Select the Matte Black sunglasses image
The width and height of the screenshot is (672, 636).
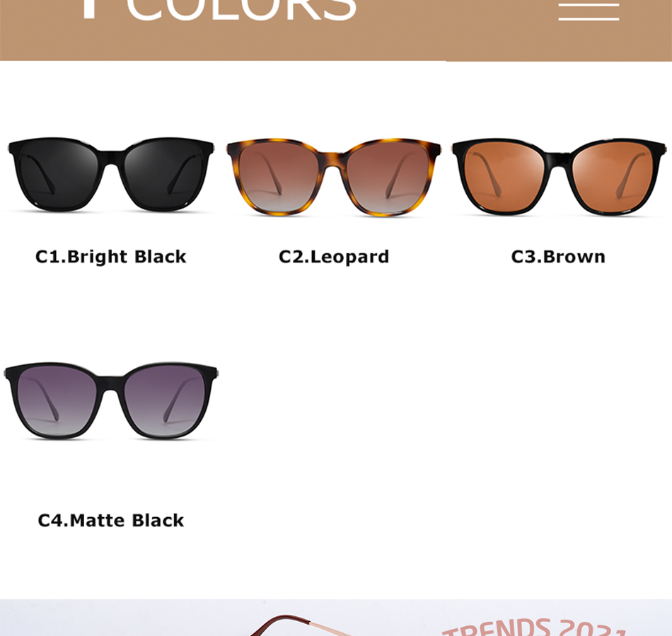(x=111, y=400)
